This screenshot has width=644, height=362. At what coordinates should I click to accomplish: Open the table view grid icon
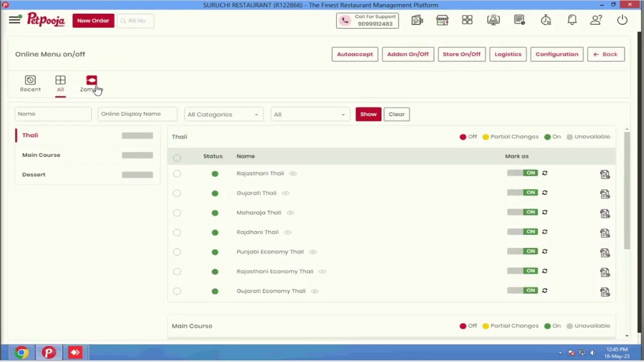[467, 20]
